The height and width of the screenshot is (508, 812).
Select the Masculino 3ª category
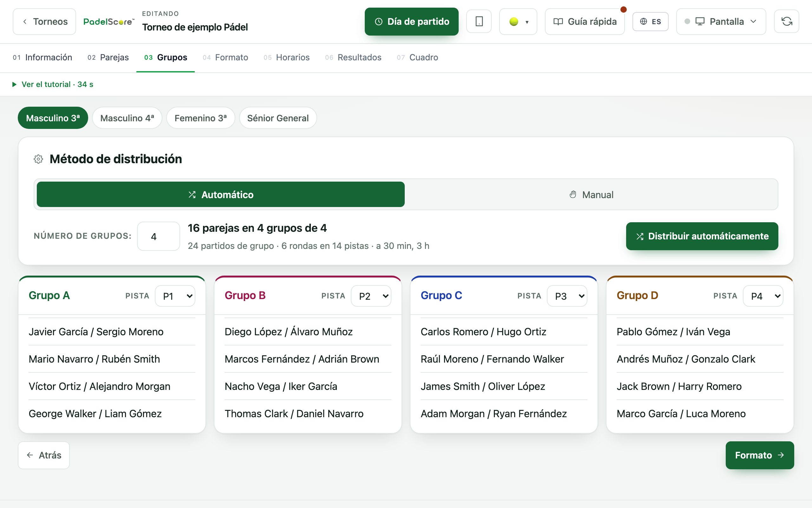[53, 118]
